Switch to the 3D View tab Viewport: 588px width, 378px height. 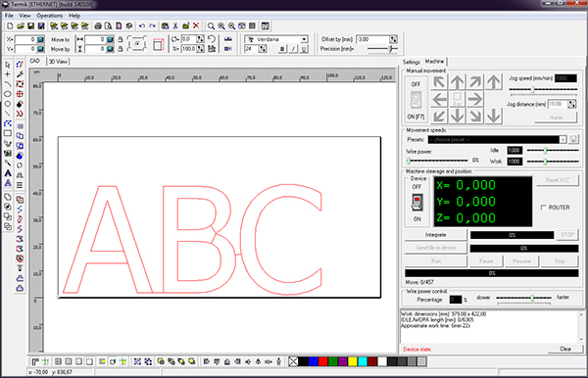pyautogui.click(x=58, y=62)
